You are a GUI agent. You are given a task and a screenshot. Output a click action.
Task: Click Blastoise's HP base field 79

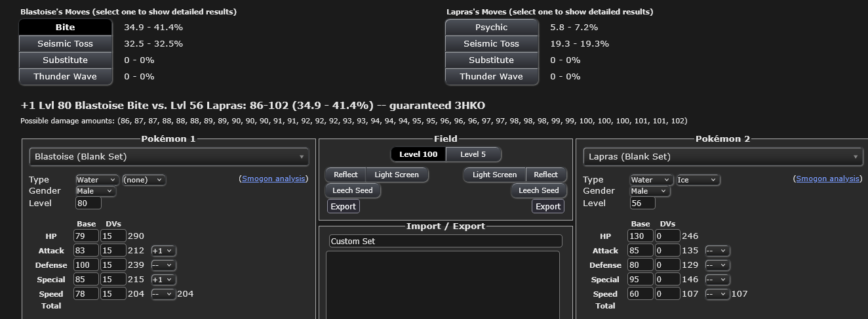pos(87,236)
